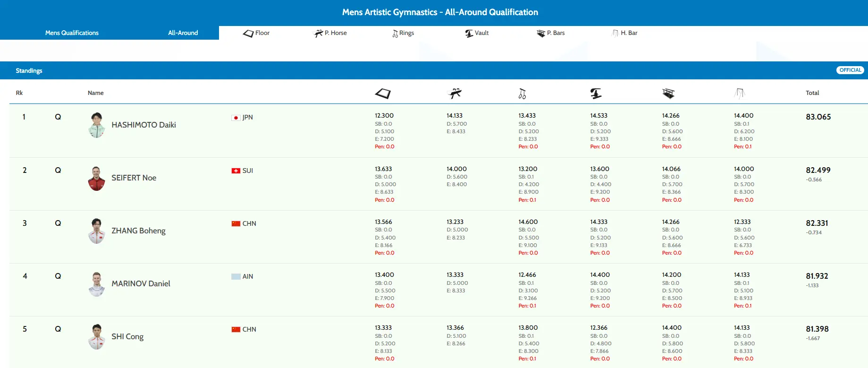Go to the Vault tab
868x368 pixels.
[477, 33]
